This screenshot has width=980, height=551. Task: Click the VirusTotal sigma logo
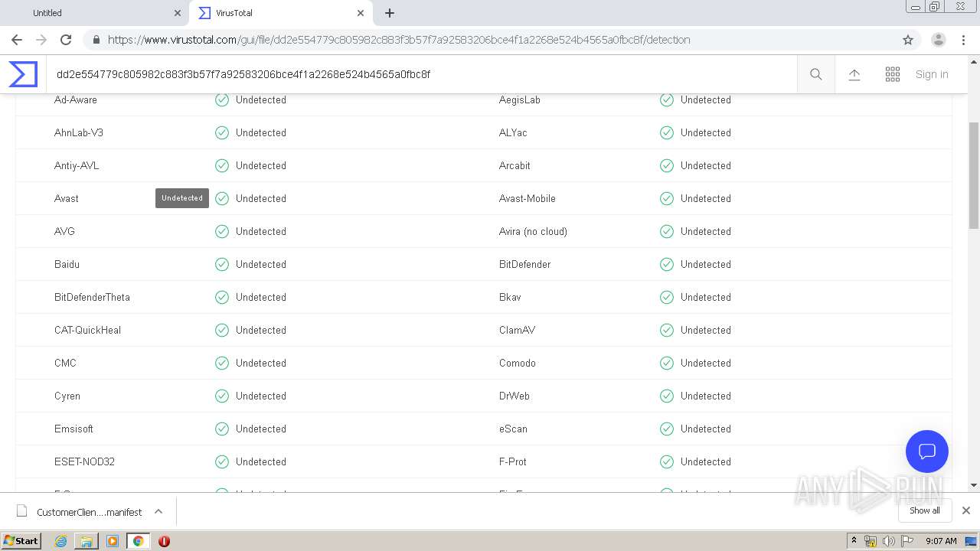(23, 74)
